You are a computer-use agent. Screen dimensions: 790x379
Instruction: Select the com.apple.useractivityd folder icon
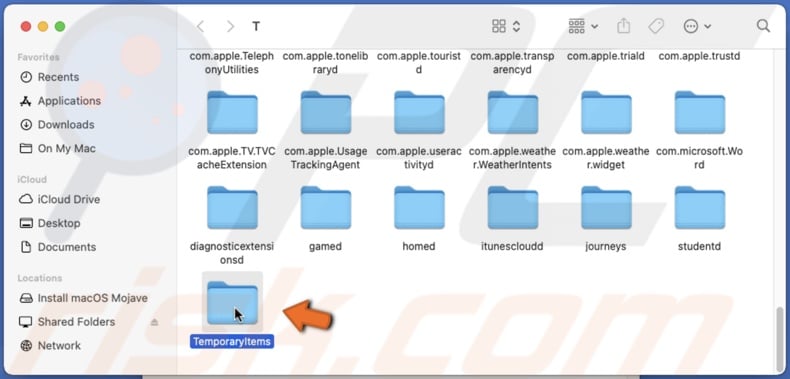click(x=419, y=112)
